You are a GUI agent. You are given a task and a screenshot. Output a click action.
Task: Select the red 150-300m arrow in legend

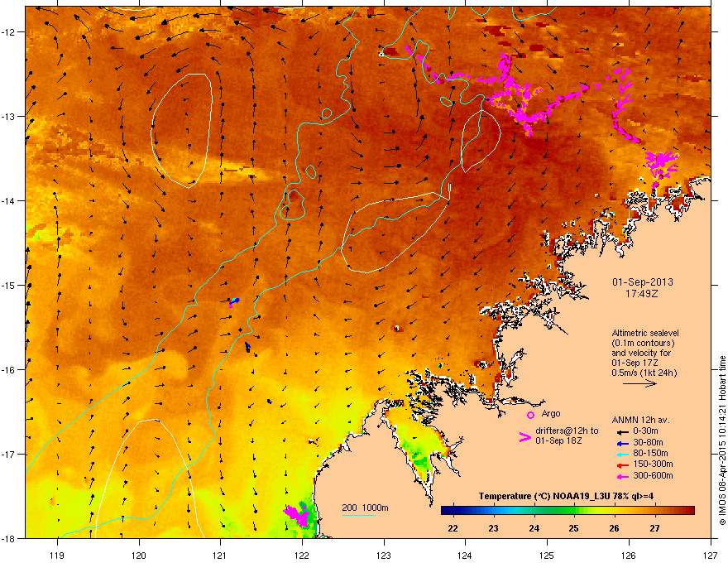pos(622,464)
